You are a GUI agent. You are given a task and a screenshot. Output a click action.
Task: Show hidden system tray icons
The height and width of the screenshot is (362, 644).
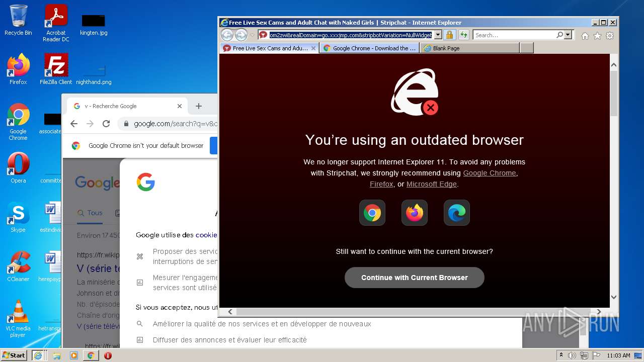(x=561, y=355)
